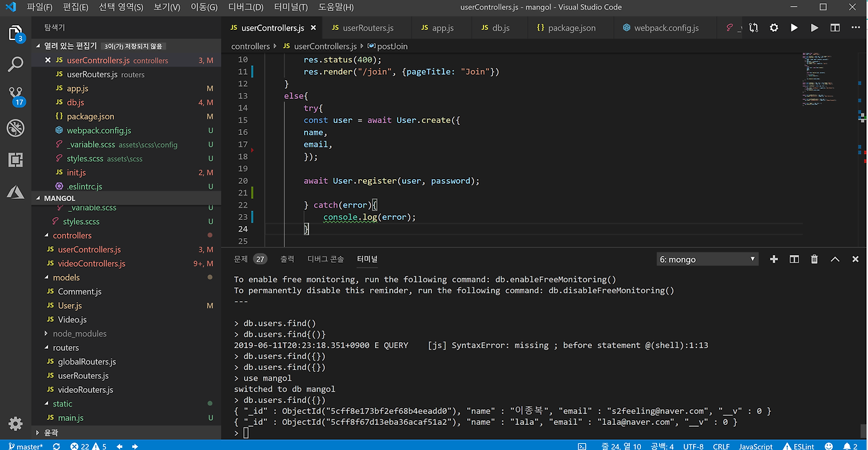This screenshot has height=450, width=868.
Task: Expand the node_modules folder
Action: point(79,333)
